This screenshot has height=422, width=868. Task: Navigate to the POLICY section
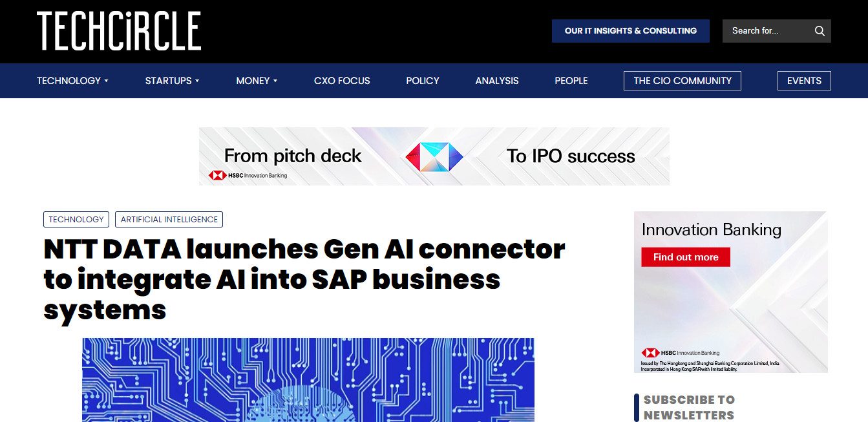click(x=422, y=80)
